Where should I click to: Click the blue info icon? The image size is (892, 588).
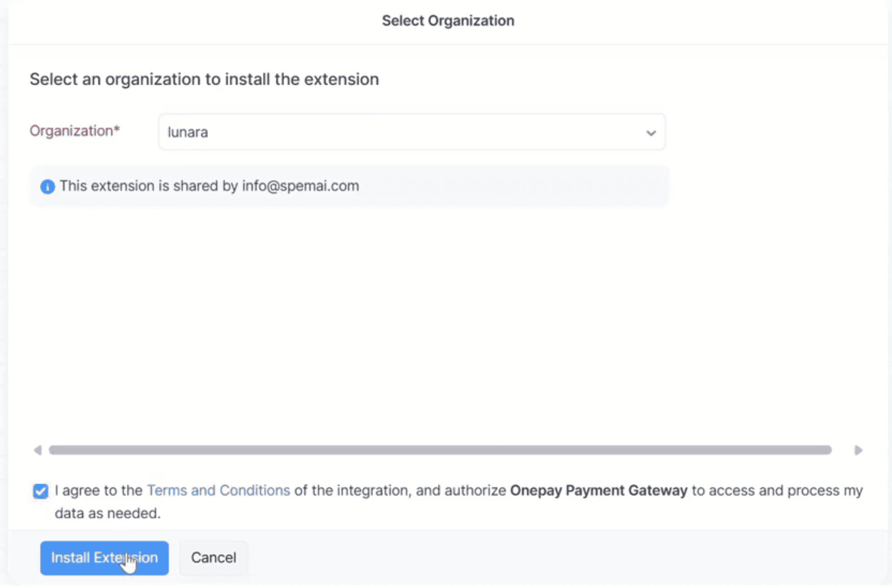47,186
